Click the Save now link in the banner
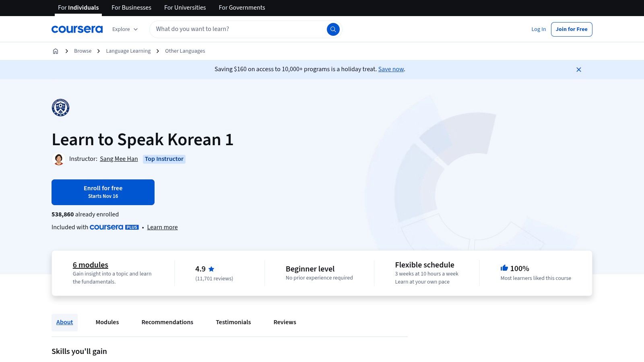 coord(390,69)
